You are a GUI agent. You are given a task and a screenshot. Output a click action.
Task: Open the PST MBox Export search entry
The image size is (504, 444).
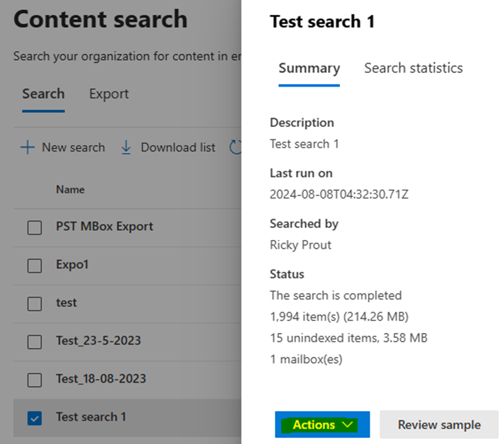104,227
